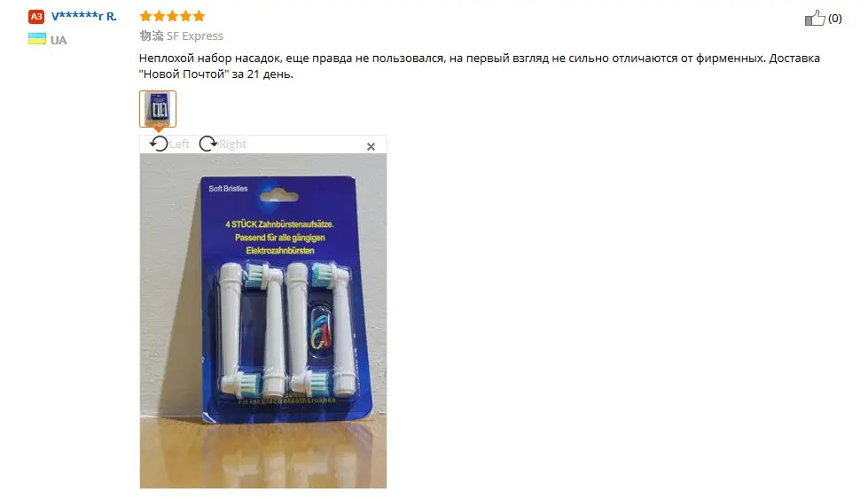The height and width of the screenshot is (499, 868).
Task: Click the thumbs-up helpful icon
Action: coord(814,19)
